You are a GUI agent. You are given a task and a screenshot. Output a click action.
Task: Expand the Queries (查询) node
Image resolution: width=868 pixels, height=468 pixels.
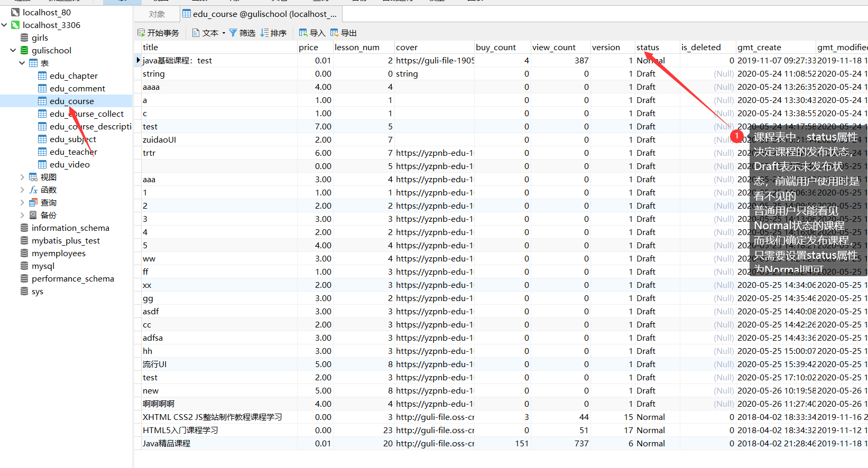click(22, 202)
